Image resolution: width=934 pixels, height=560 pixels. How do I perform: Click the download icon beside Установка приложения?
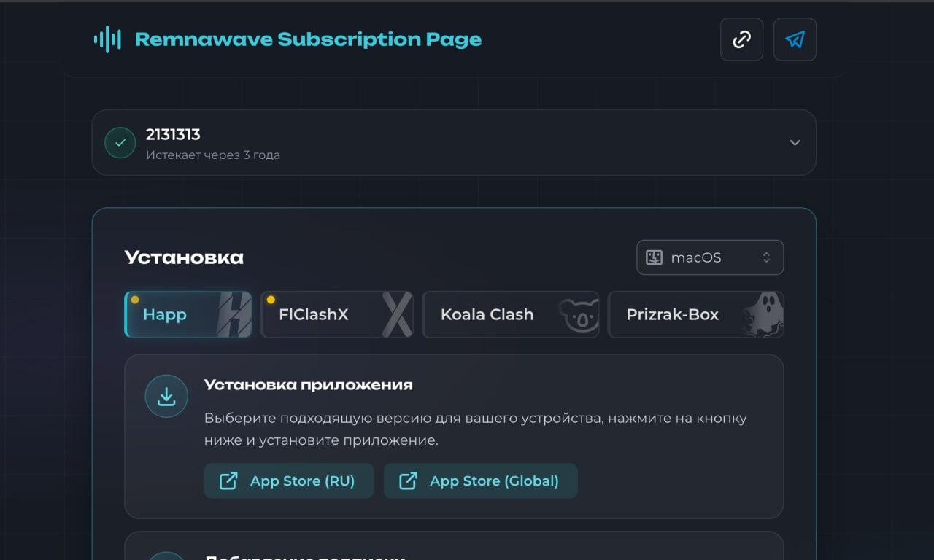pos(166,396)
